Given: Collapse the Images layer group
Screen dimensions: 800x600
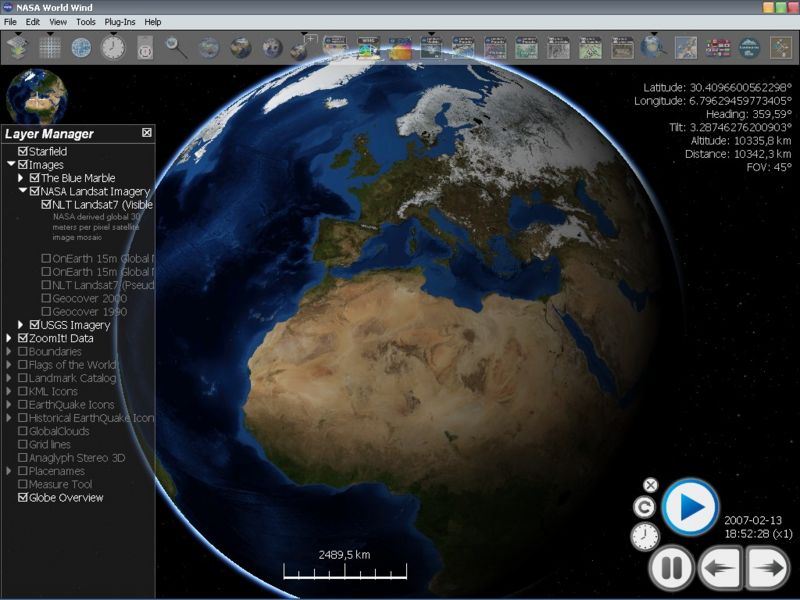Looking at the screenshot, I should coord(11,165).
